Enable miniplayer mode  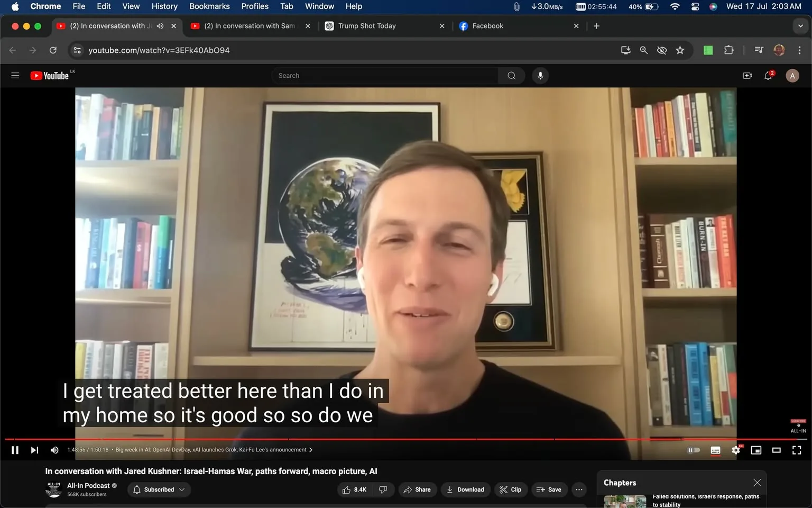point(756,450)
